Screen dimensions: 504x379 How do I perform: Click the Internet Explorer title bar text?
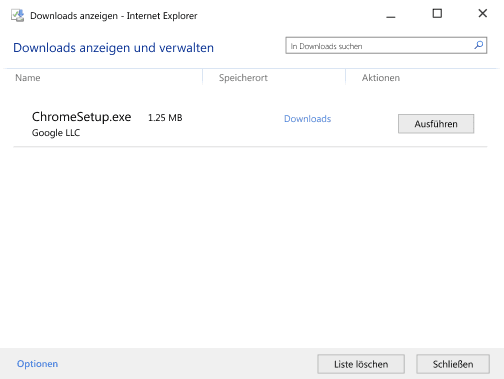(x=162, y=16)
